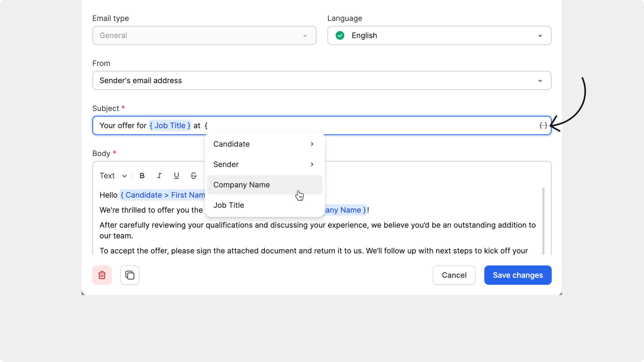Click the green language checkmark icon
644x362 pixels.
pyautogui.click(x=340, y=35)
